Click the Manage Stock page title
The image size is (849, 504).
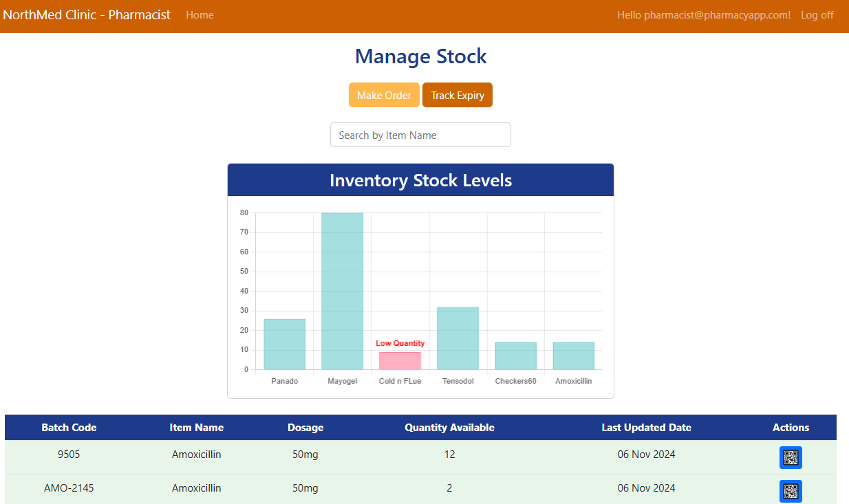(420, 56)
